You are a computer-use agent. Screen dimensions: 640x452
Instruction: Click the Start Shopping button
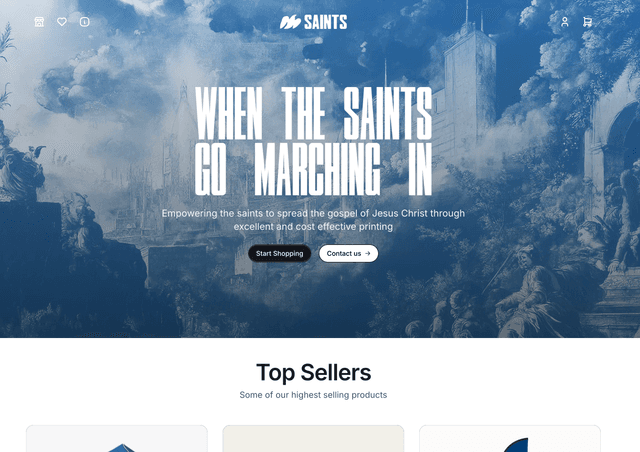(x=280, y=254)
